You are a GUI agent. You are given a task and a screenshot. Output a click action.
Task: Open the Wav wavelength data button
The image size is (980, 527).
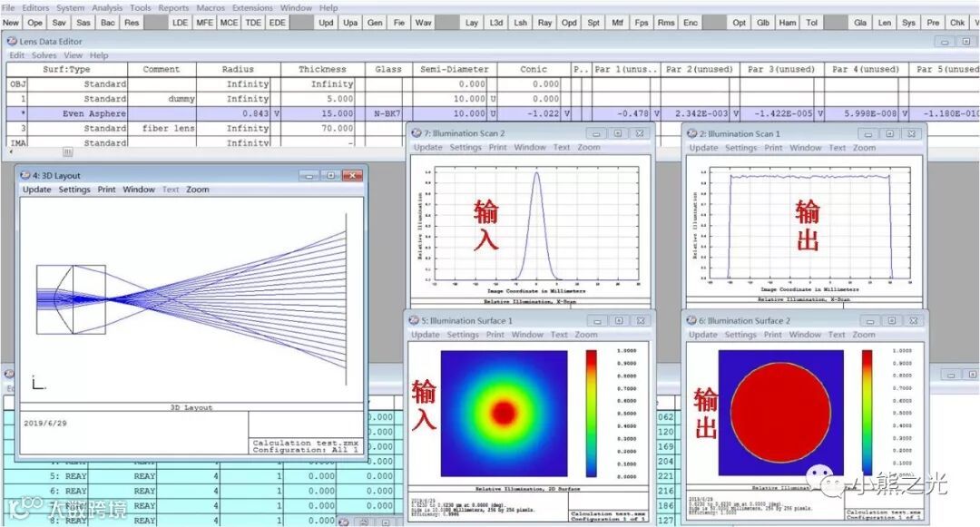point(424,23)
